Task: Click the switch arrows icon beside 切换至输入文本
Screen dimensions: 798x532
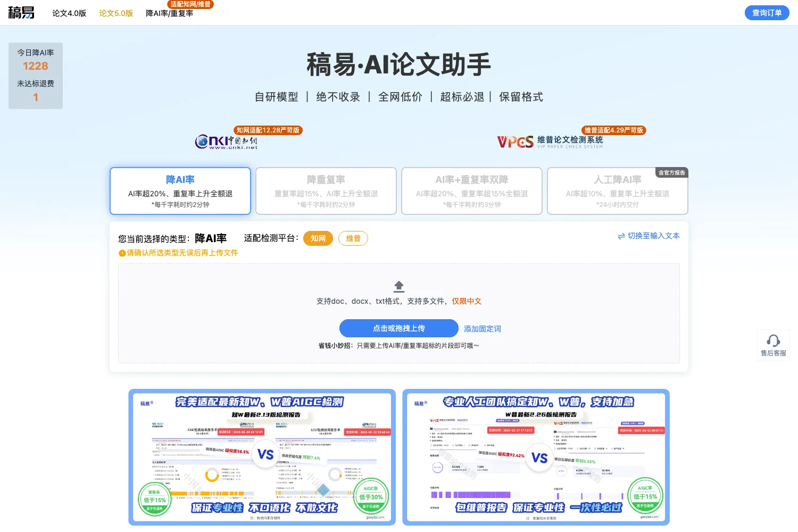Action: click(621, 236)
